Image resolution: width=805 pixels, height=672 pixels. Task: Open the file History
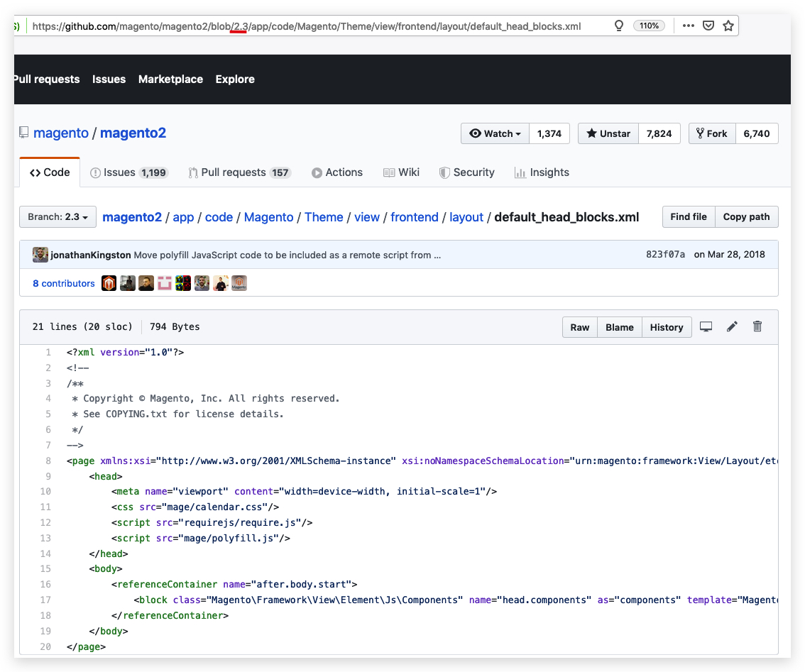(667, 327)
